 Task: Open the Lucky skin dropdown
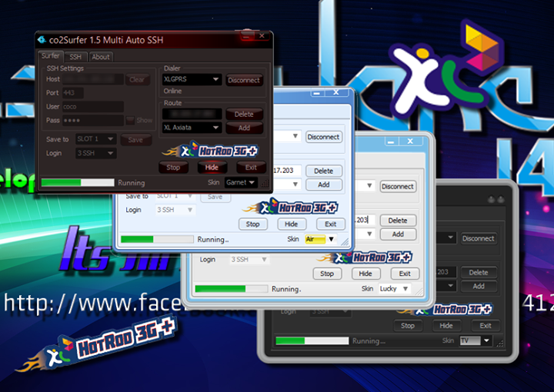pos(394,288)
